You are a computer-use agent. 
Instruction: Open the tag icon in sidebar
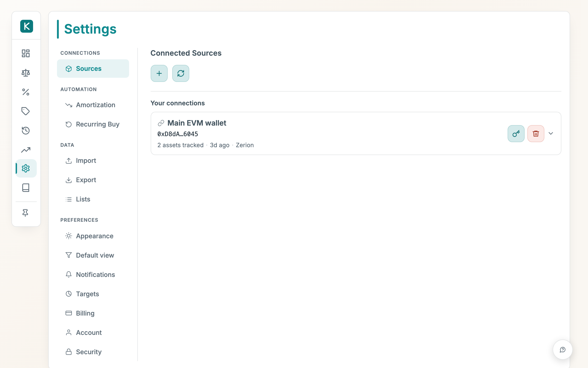(26, 111)
